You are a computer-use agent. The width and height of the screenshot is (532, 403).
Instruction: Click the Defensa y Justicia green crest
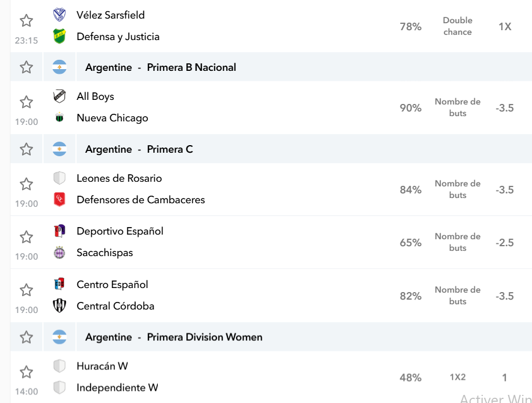[59, 37]
